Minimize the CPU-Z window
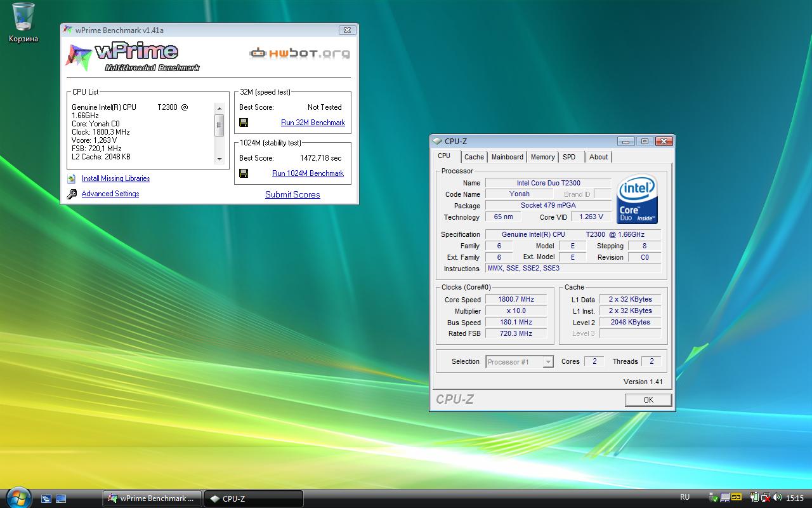The width and height of the screenshot is (812, 508). pyautogui.click(x=625, y=141)
